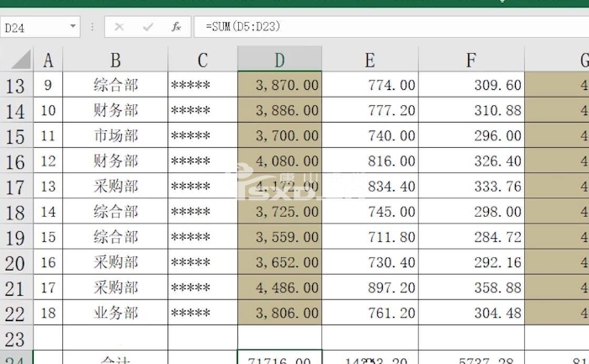Viewport: 589px width, 364px height.
Task: Click cell with 897.20
Action: [x=370, y=288]
